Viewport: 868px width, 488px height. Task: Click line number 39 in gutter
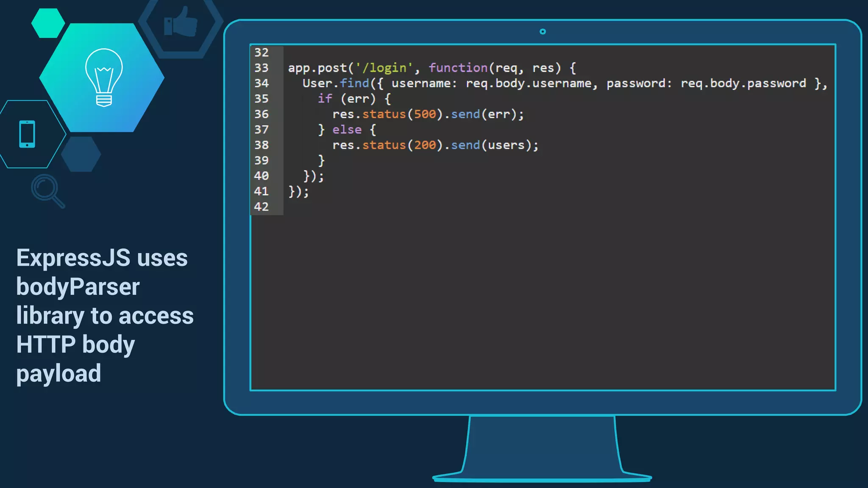[x=262, y=161]
